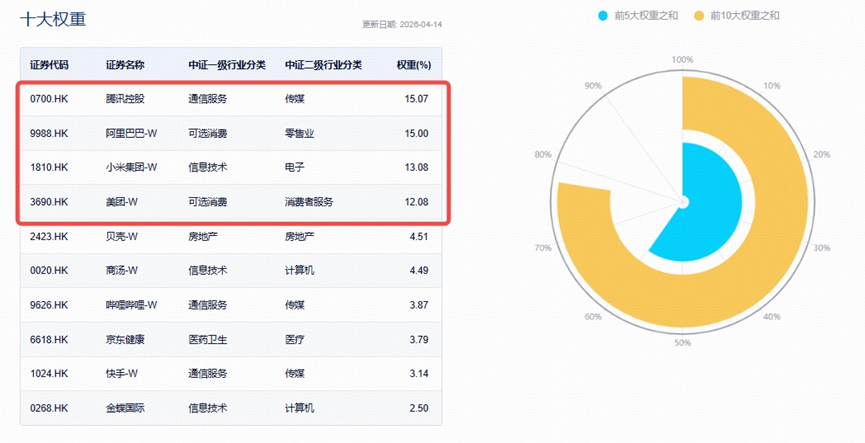Click the 京东健康 stock name
This screenshot has height=443, width=865.
[125, 339]
